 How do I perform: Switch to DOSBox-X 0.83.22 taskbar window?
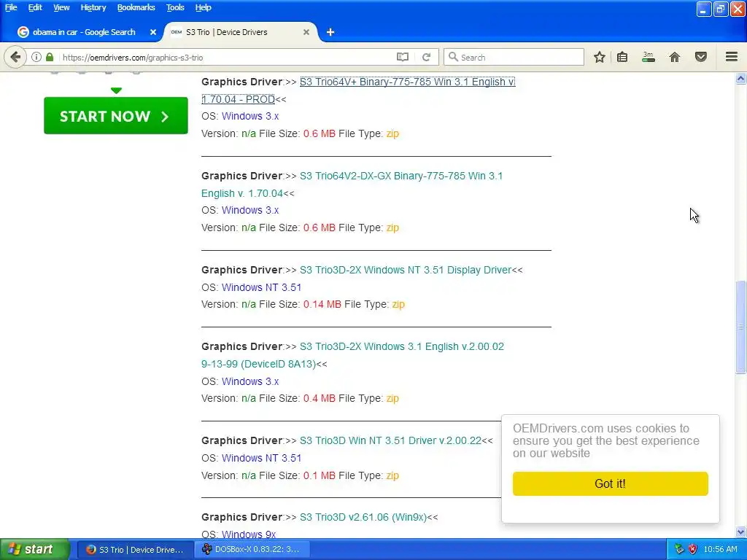[x=252, y=549]
